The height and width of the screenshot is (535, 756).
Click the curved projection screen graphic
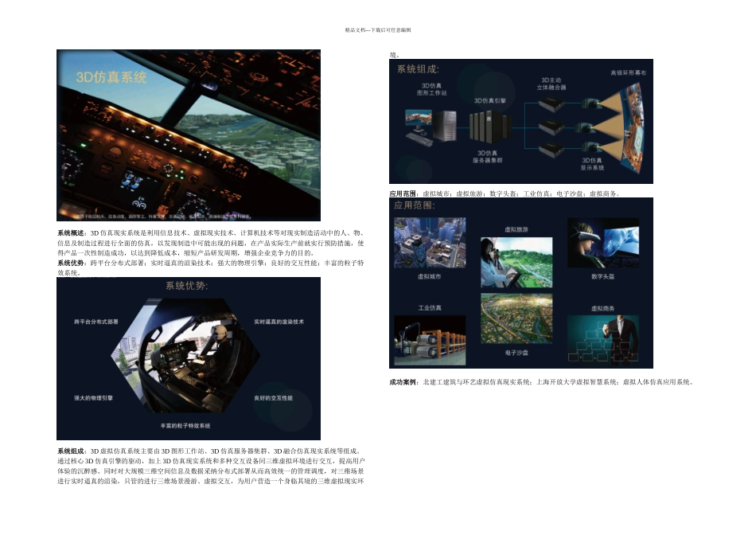[x=633, y=128]
